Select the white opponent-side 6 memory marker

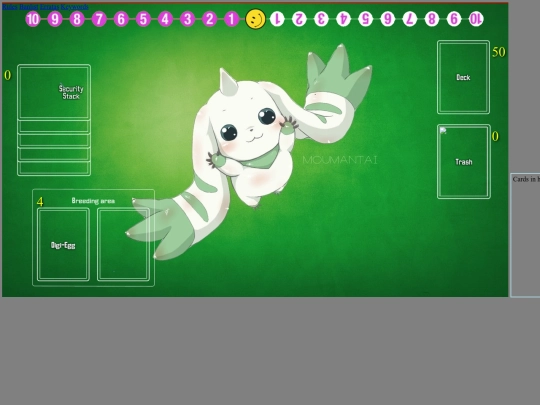[x=388, y=19]
